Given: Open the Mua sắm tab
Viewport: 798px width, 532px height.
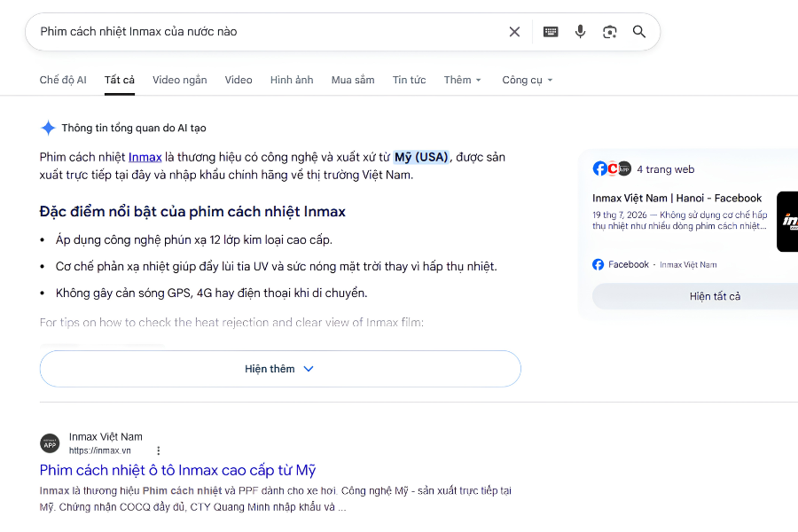Looking at the screenshot, I should click(x=353, y=80).
